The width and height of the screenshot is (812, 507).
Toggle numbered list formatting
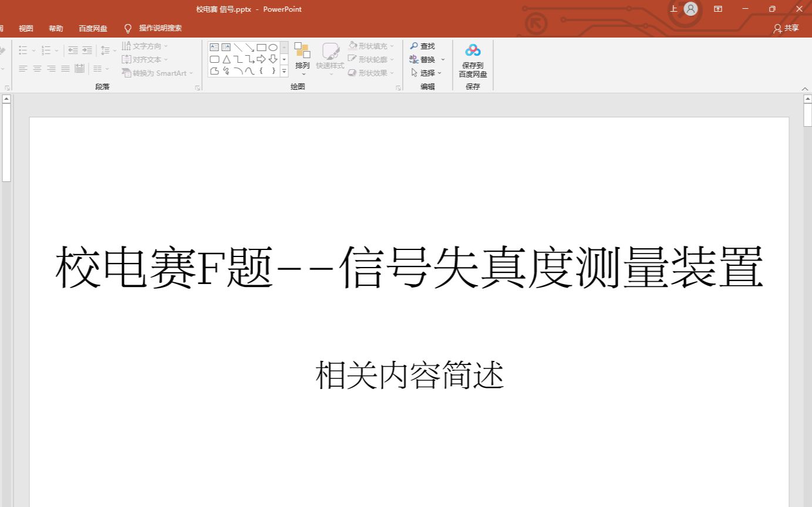tap(47, 50)
